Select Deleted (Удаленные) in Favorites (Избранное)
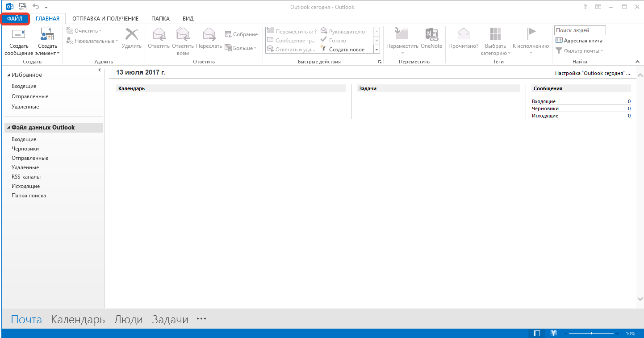This screenshot has height=338, width=644. [25, 107]
